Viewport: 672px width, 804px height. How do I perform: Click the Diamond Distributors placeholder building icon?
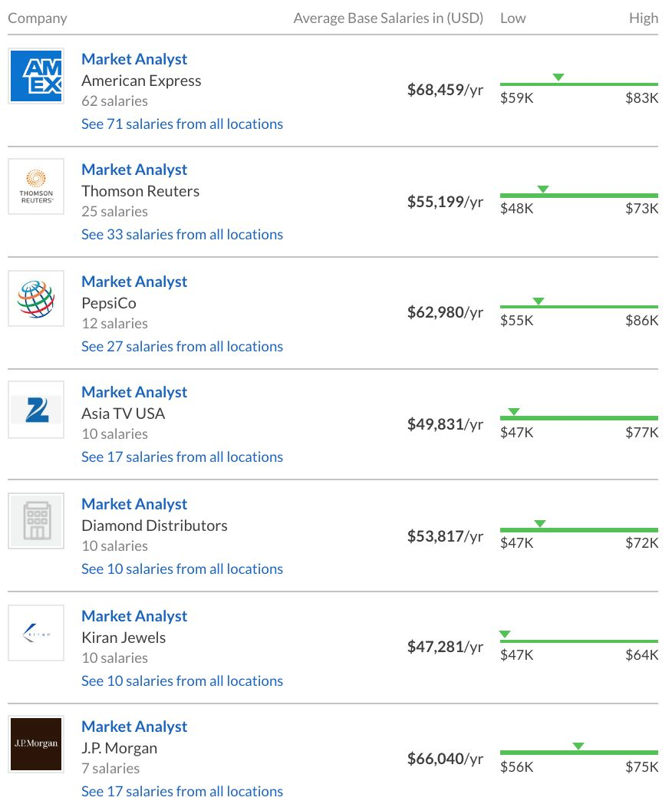click(36, 522)
